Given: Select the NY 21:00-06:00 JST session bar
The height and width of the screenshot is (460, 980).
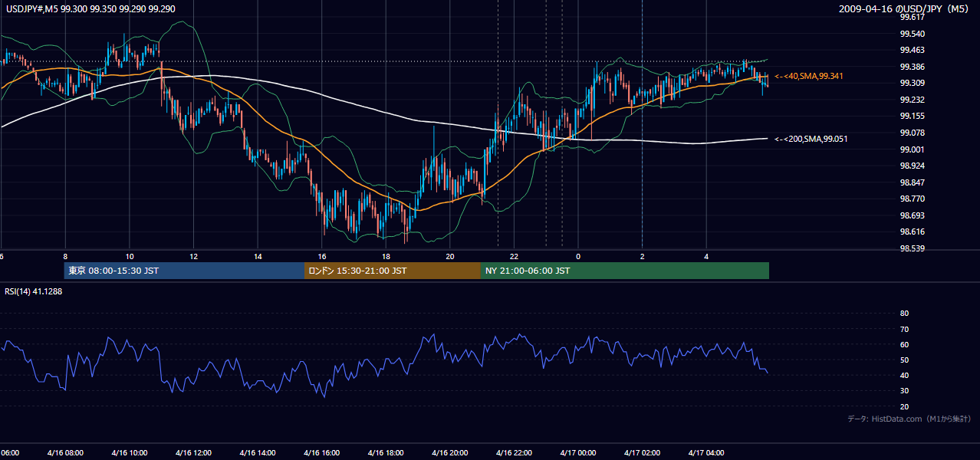Looking at the screenshot, I should (625, 271).
